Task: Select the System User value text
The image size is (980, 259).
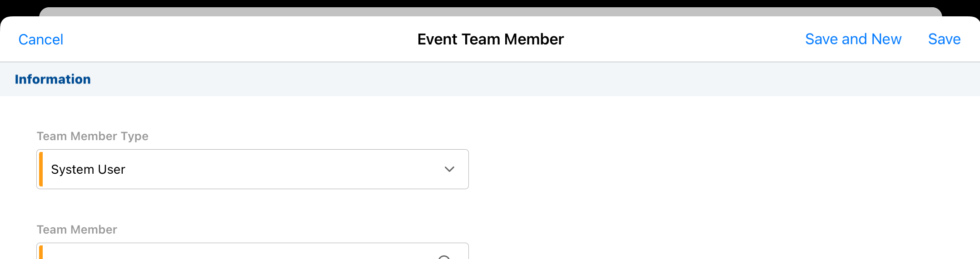Action: [88, 169]
